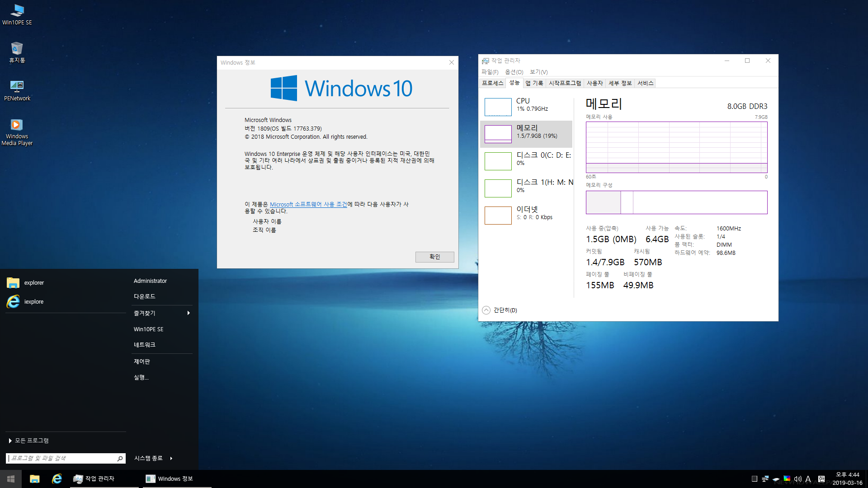Open the network tray icon
The height and width of the screenshot is (488, 868).
point(765,479)
